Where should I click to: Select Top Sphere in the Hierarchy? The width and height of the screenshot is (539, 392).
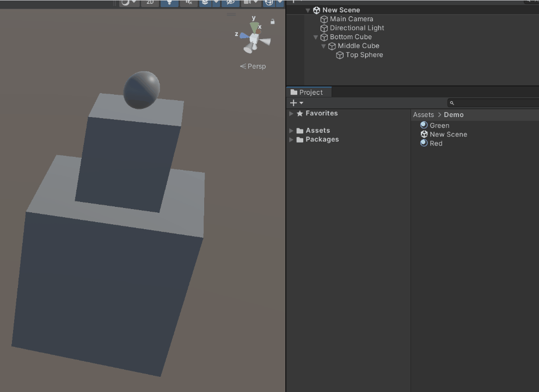tap(364, 54)
